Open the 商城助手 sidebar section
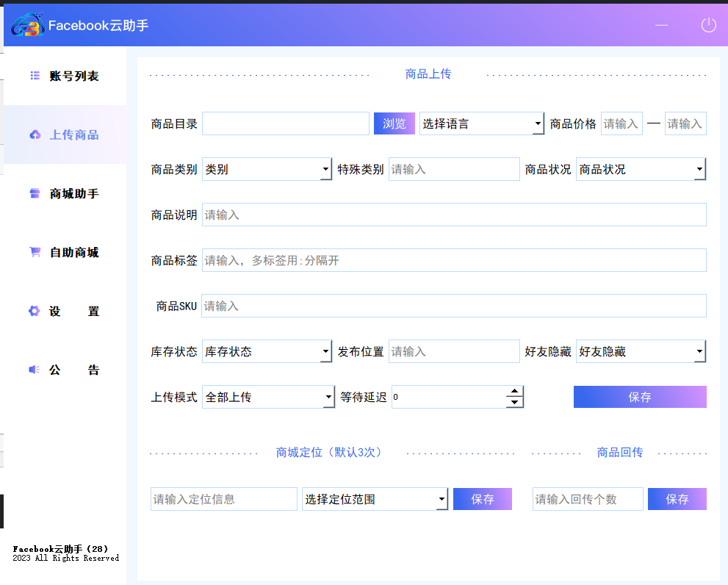The image size is (728, 585). (x=73, y=193)
